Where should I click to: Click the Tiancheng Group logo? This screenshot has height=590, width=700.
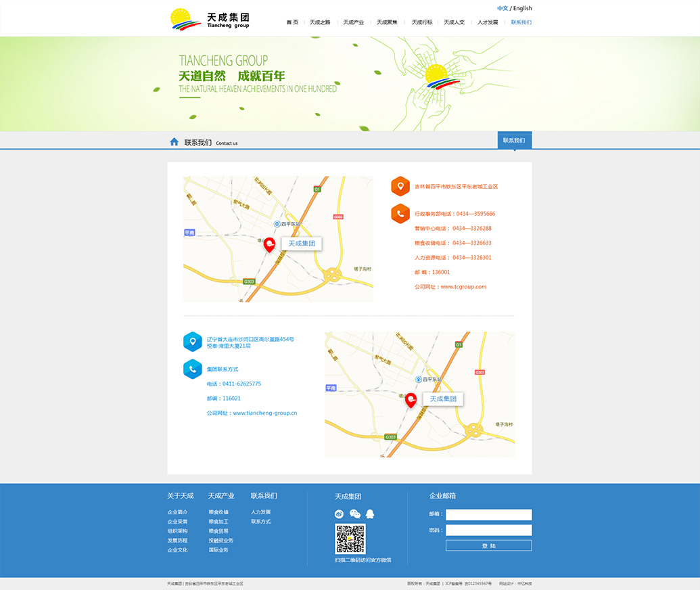(210, 19)
